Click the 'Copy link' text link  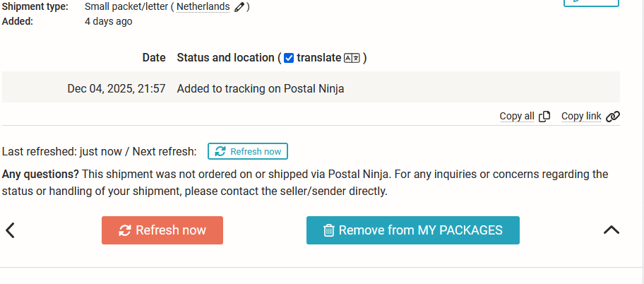(x=581, y=117)
